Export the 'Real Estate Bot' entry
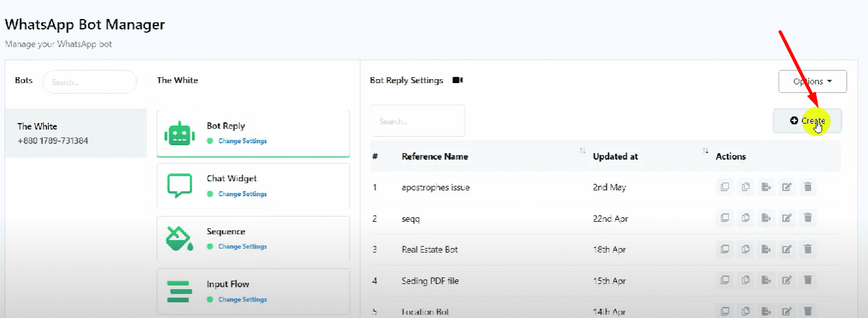This screenshot has width=868, height=318. 766,249
